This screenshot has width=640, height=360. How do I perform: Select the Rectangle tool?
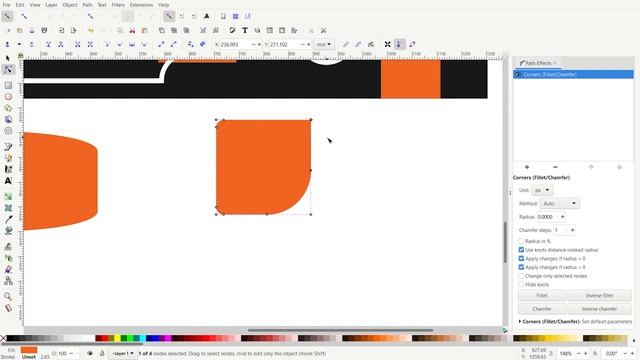tap(8, 85)
